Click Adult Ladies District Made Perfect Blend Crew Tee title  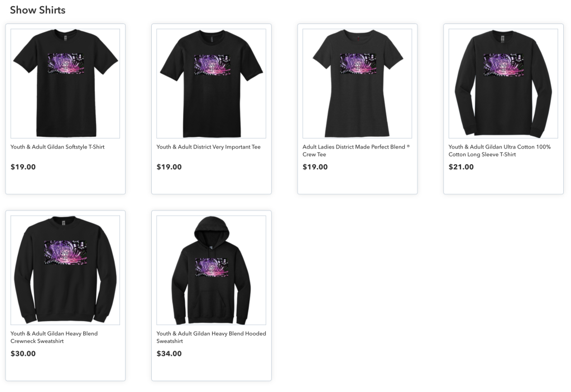click(x=356, y=150)
